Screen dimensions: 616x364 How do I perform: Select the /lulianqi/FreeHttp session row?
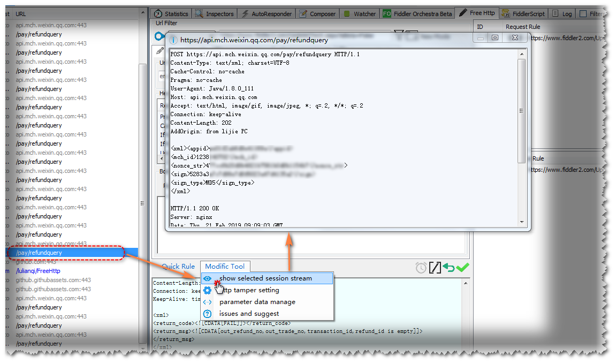[72, 271]
